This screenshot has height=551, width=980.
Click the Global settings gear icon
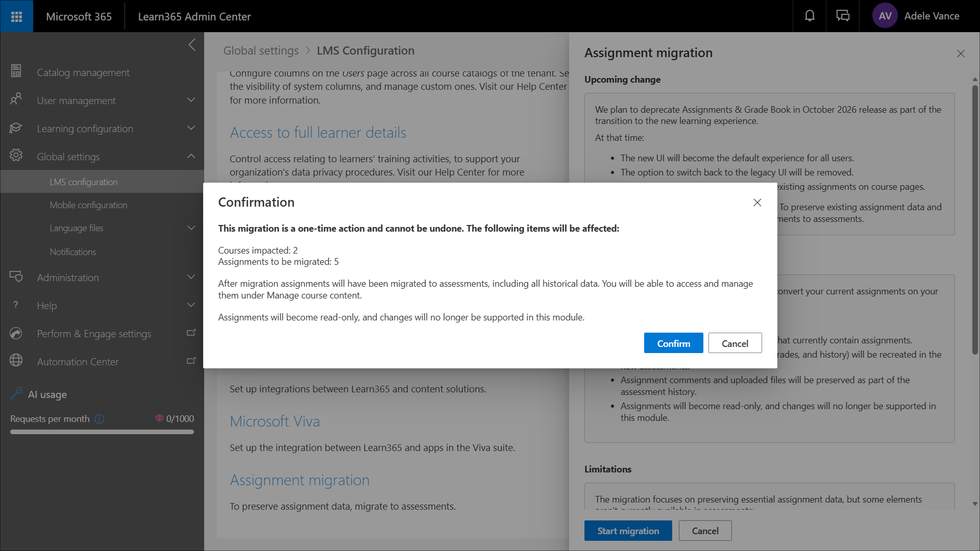tap(16, 156)
